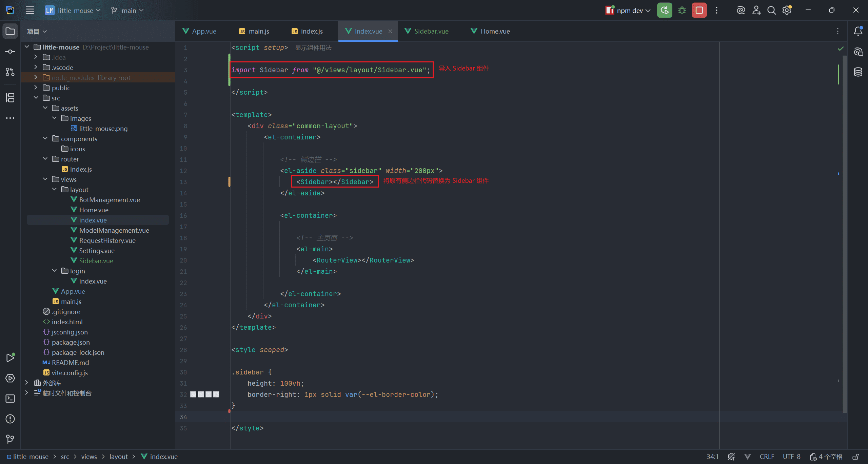Click the editor vertical scrollbar
Viewport: 868px width, 464px height.
pos(844,234)
